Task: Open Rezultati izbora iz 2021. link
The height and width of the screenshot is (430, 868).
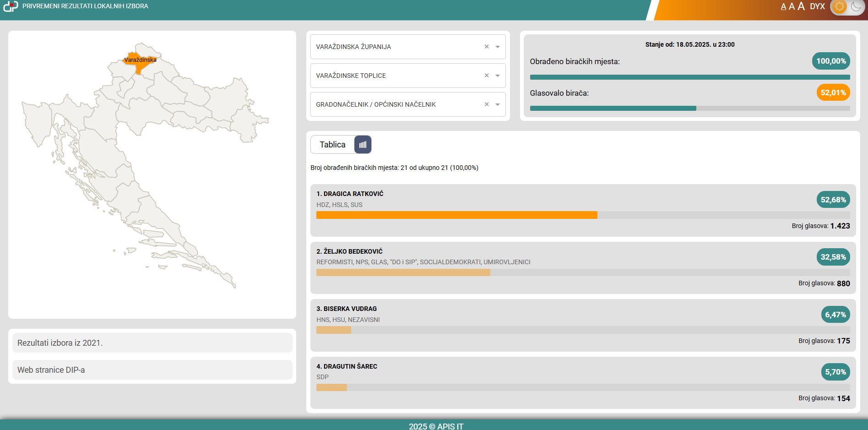Action: (x=152, y=343)
